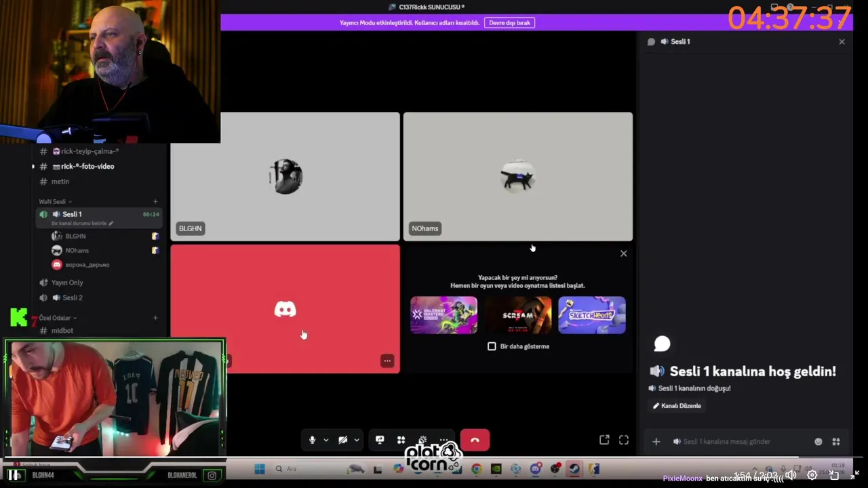
Task: Open attachment plus button in chat
Action: point(656,441)
